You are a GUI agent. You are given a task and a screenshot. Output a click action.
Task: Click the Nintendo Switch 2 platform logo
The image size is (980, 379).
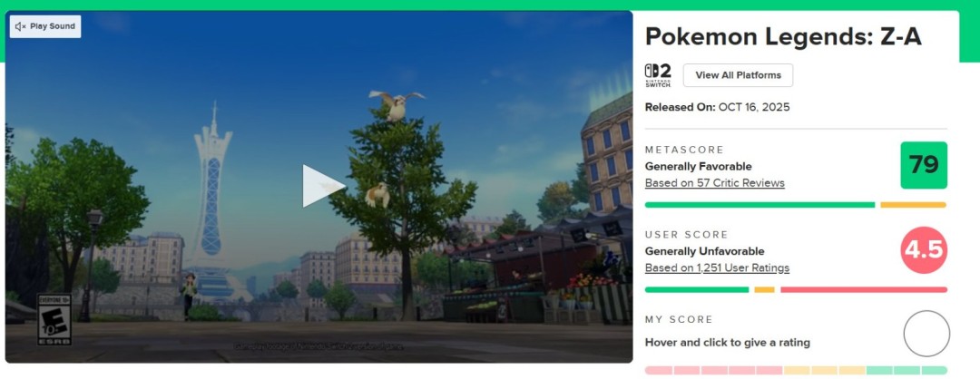point(658,75)
